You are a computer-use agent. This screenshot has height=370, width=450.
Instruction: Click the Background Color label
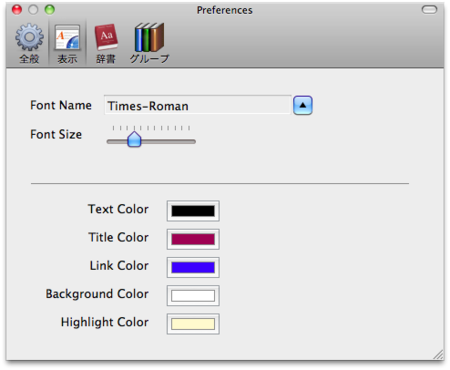point(97,294)
